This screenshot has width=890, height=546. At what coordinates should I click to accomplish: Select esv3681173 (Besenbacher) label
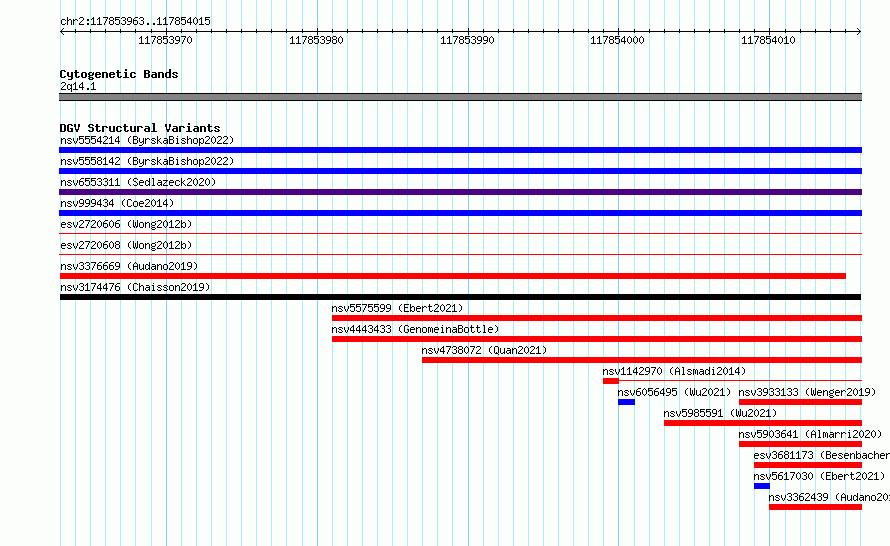821,455
